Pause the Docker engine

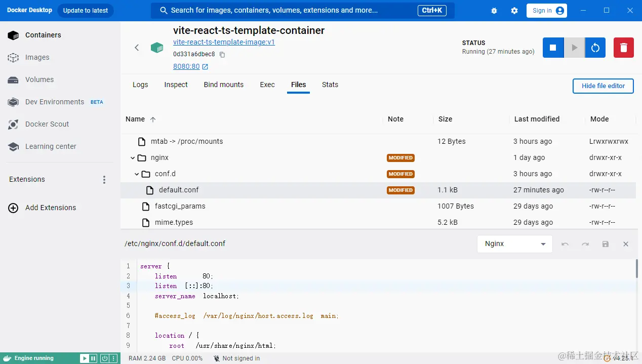click(x=93, y=358)
